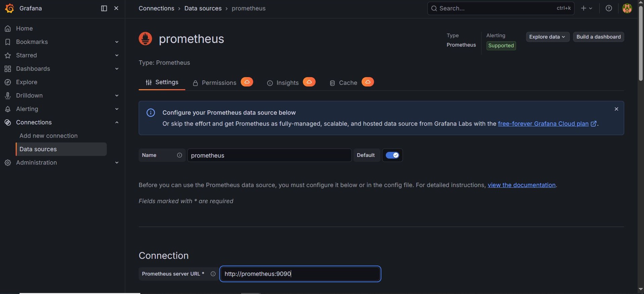
Task: Open the plus New menu in top bar
Action: click(x=587, y=8)
